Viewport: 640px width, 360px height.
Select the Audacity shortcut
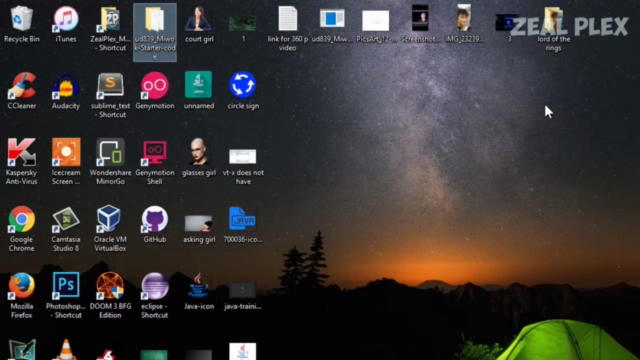pos(66,86)
